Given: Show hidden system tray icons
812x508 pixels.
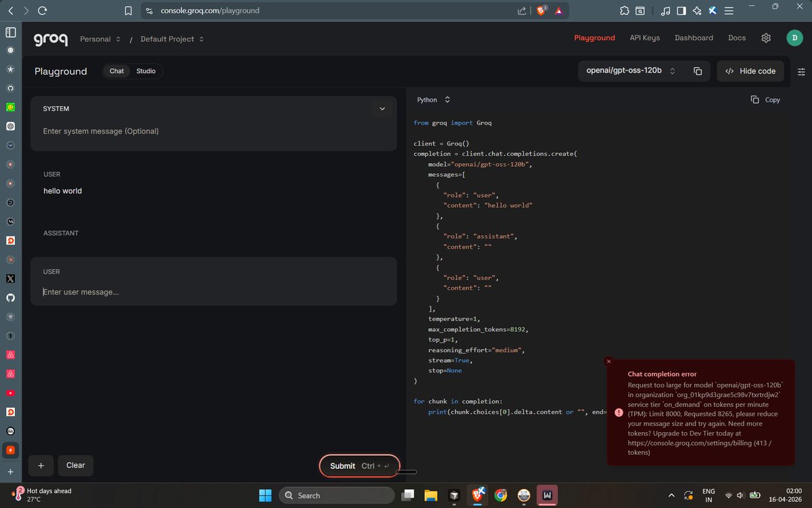Looking at the screenshot, I should click(671, 495).
